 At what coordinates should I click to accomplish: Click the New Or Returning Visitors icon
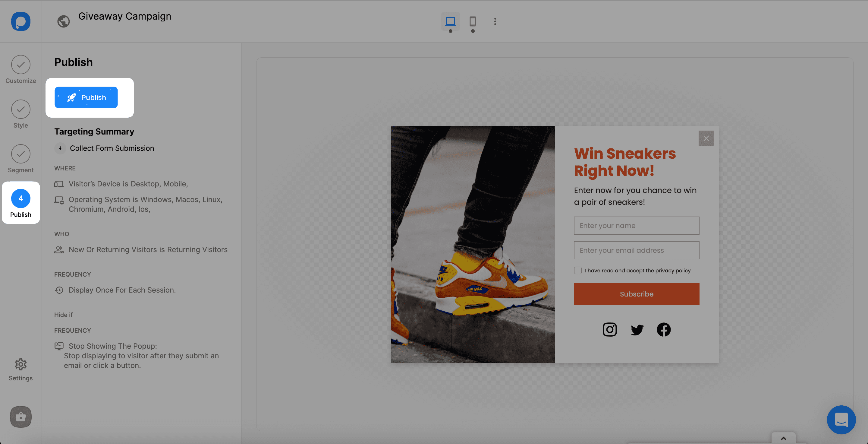pos(59,249)
